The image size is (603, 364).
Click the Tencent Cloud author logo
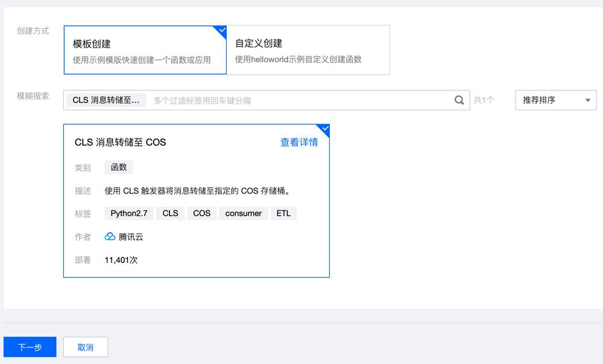click(110, 237)
